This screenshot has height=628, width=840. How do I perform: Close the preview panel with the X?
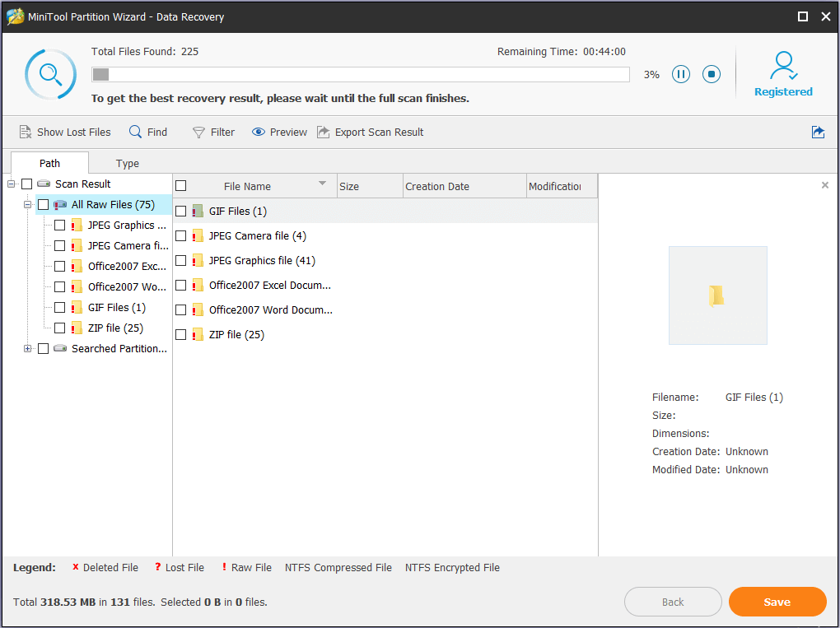[825, 185]
